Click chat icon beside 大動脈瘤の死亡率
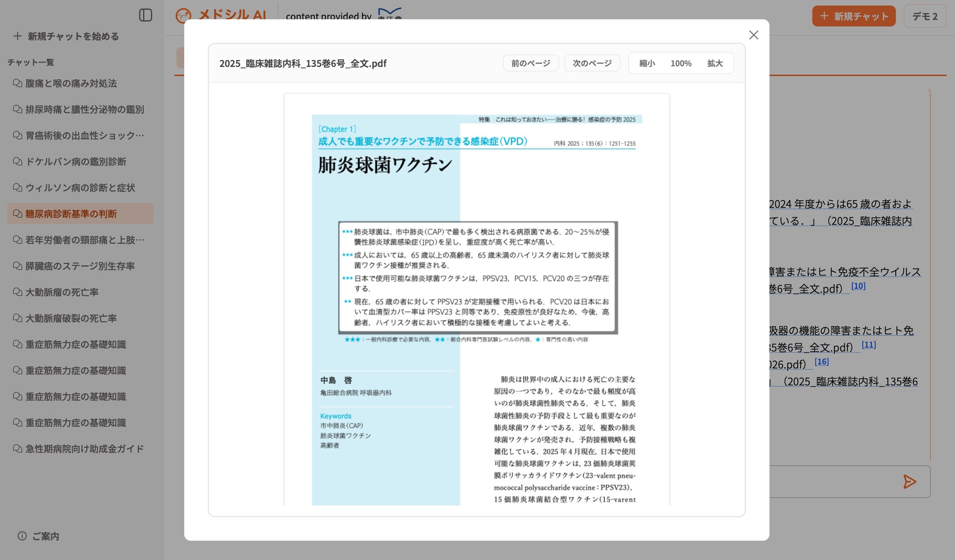This screenshot has width=955, height=560. (18, 292)
